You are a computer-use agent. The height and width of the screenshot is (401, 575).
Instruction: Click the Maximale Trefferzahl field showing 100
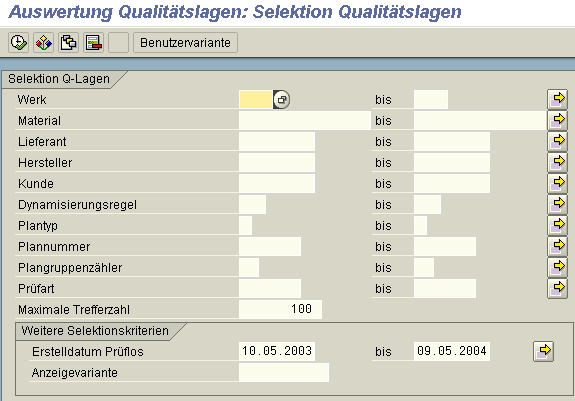click(x=281, y=309)
